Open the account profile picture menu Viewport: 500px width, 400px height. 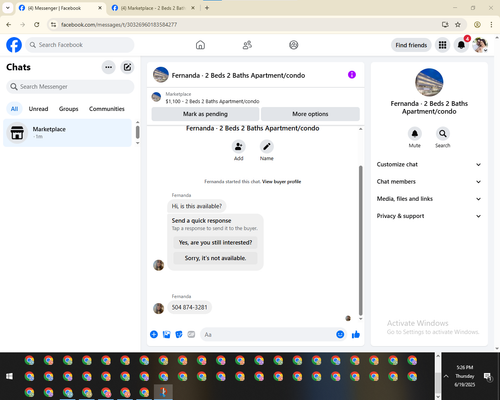(480, 45)
